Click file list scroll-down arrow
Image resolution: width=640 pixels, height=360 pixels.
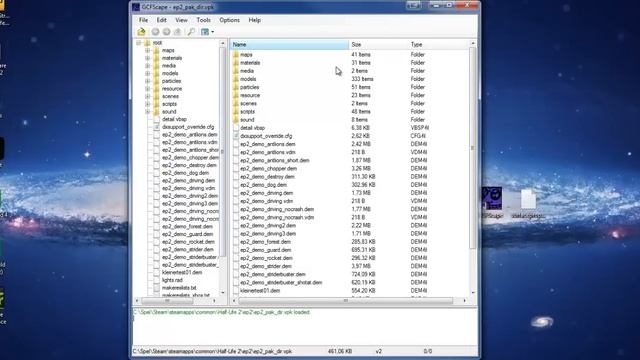point(473,292)
